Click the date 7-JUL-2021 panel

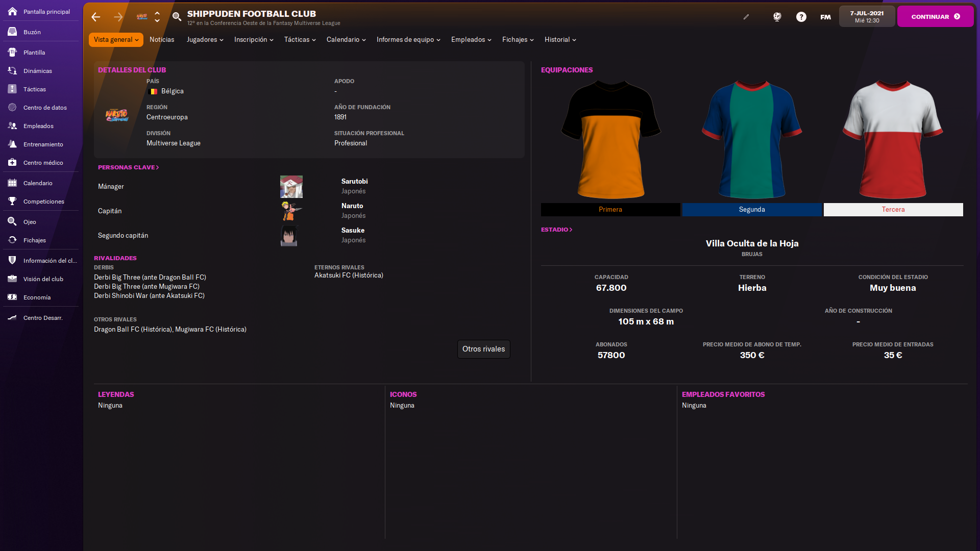pos(867,17)
